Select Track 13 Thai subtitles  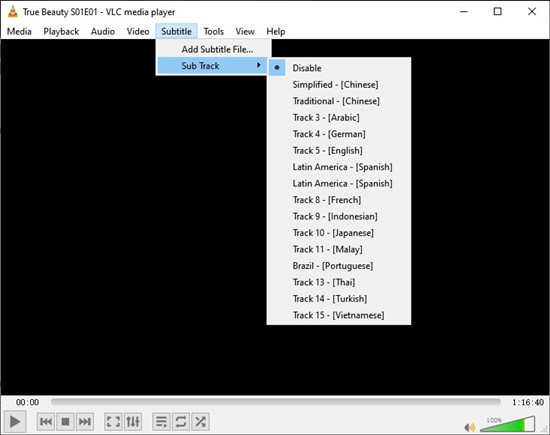339,282
